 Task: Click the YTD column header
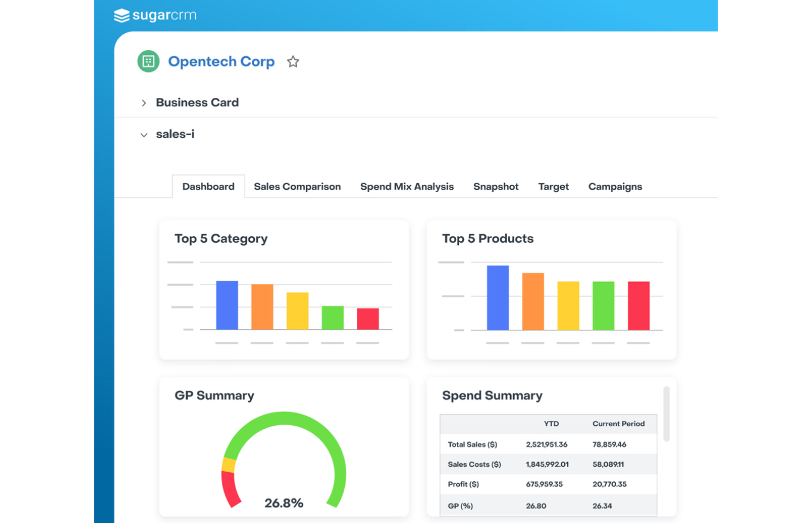click(551, 424)
